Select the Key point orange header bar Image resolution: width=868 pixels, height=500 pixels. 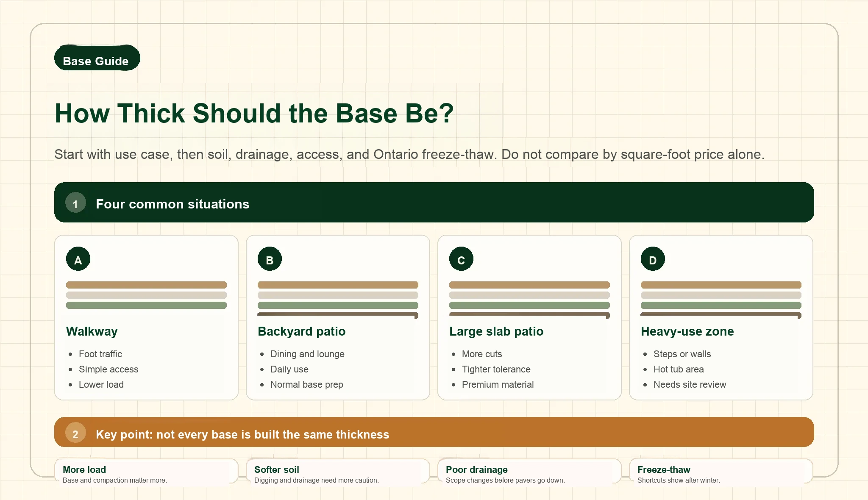tap(434, 432)
